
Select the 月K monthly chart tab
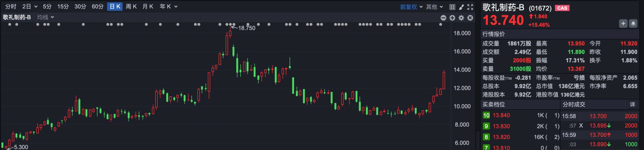pos(148,7)
